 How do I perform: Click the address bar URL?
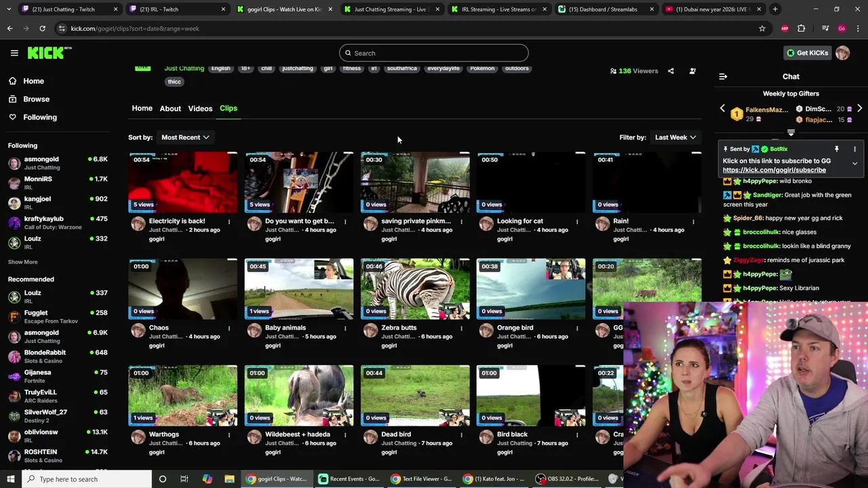(x=135, y=28)
